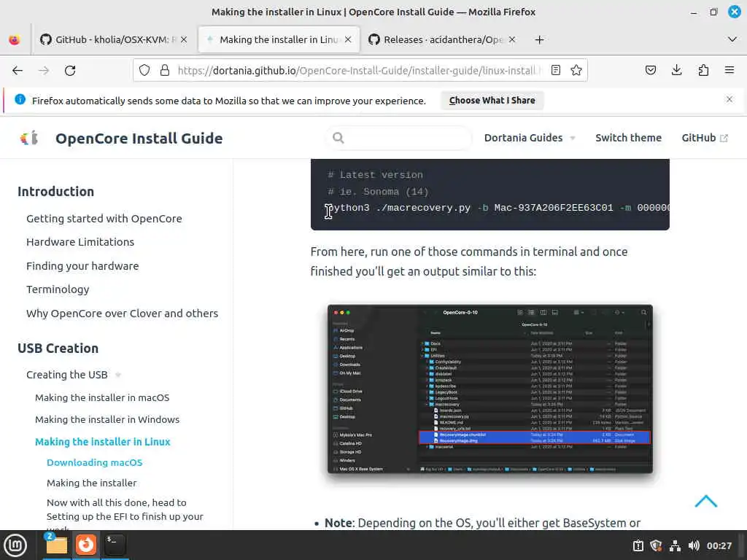The image size is (747, 560).
Task: Collapse the Creating the USB section
Action: coord(74,375)
